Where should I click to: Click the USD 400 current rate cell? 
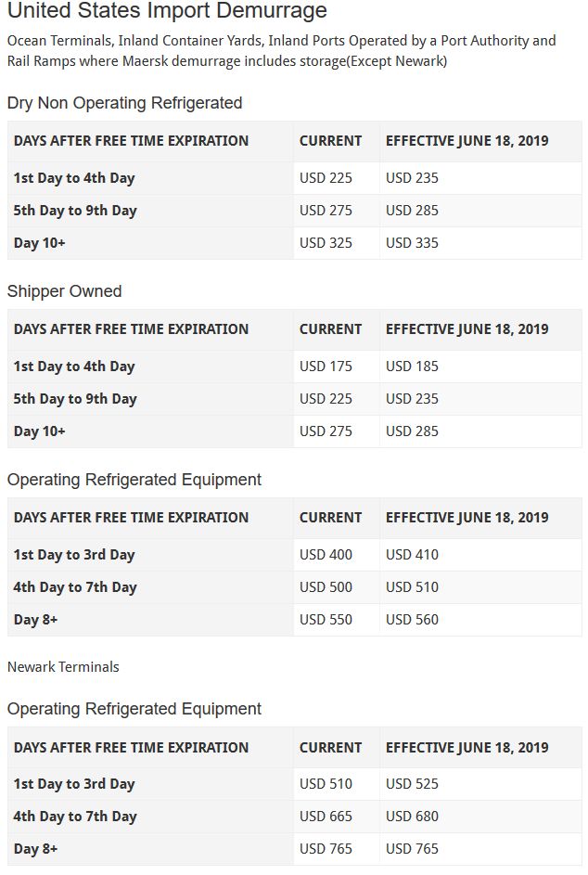click(326, 555)
